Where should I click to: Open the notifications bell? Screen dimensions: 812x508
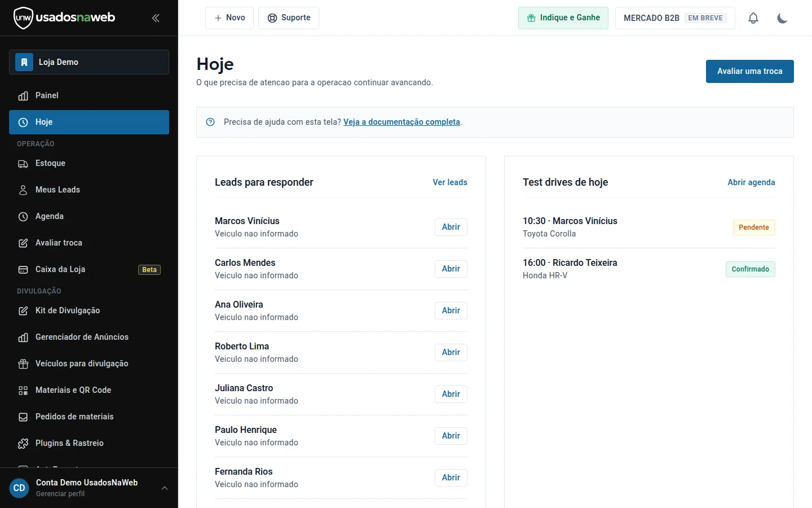point(753,18)
